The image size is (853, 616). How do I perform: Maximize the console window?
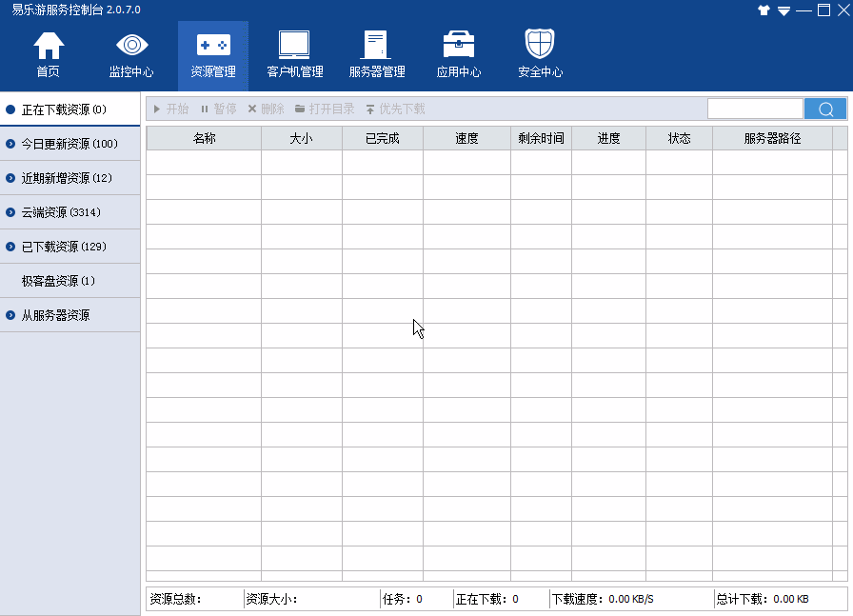coord(823,10)
